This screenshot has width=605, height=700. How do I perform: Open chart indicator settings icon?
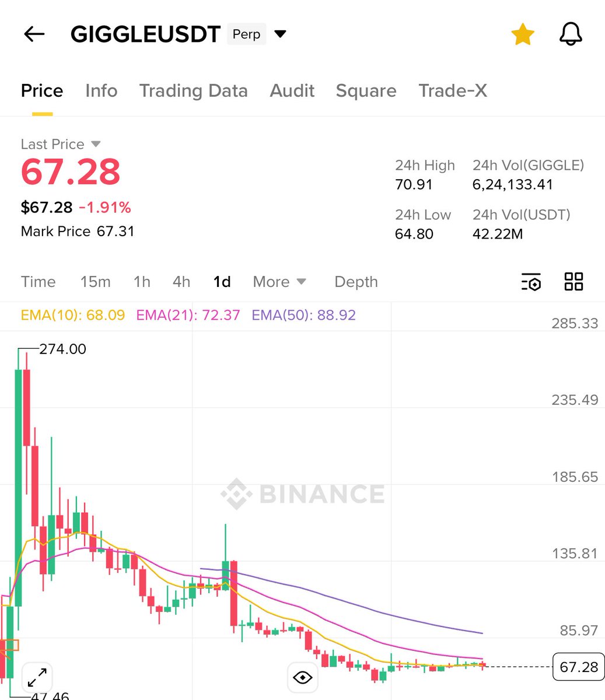[531, 282]
